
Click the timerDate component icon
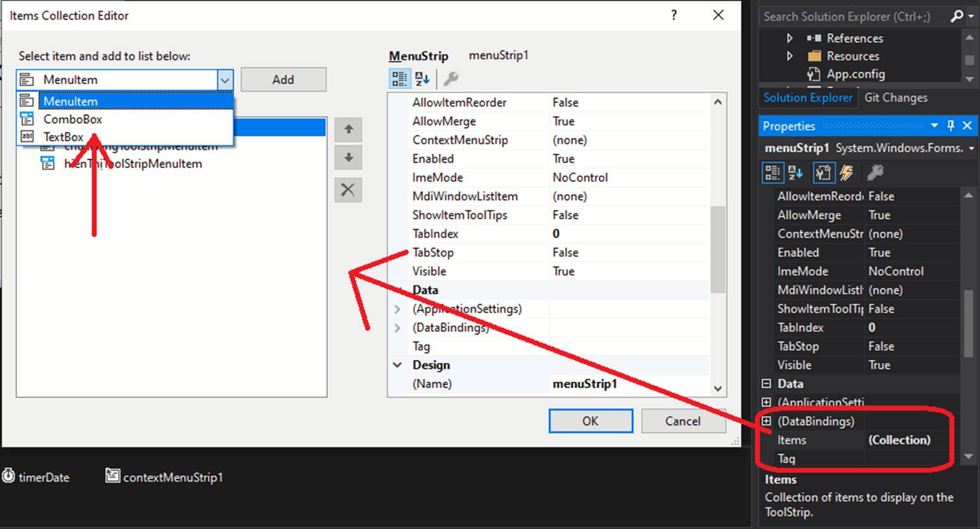pos(7,477)
